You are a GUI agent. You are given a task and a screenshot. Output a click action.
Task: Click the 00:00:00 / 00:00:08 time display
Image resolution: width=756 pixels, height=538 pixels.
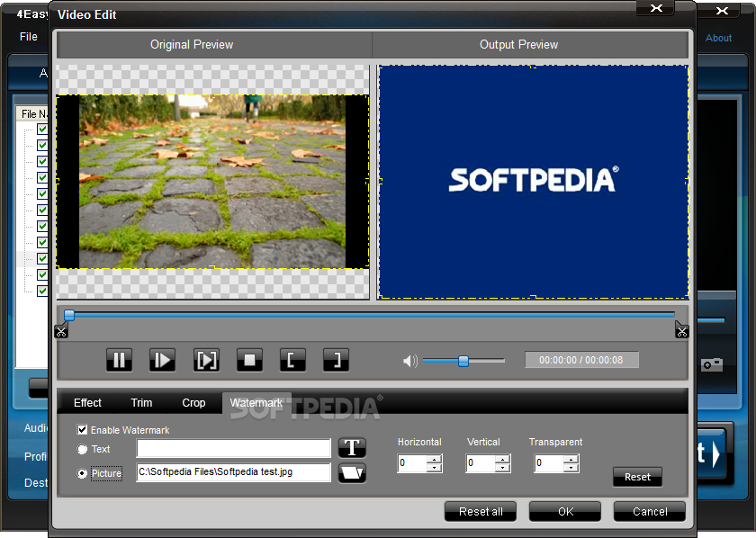click(x=581, y=360)
